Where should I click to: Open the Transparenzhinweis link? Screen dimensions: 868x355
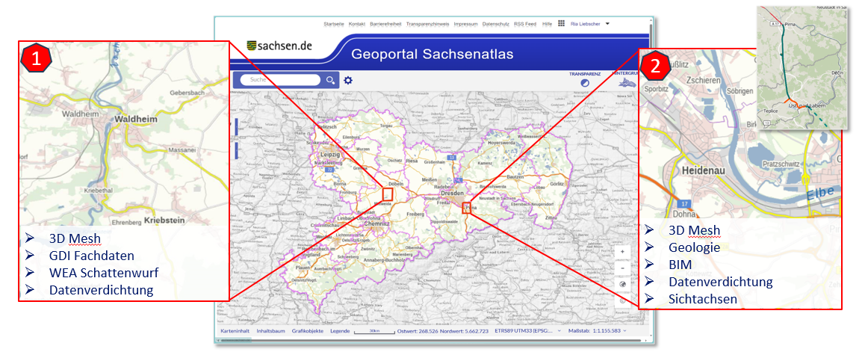(427, 25)
